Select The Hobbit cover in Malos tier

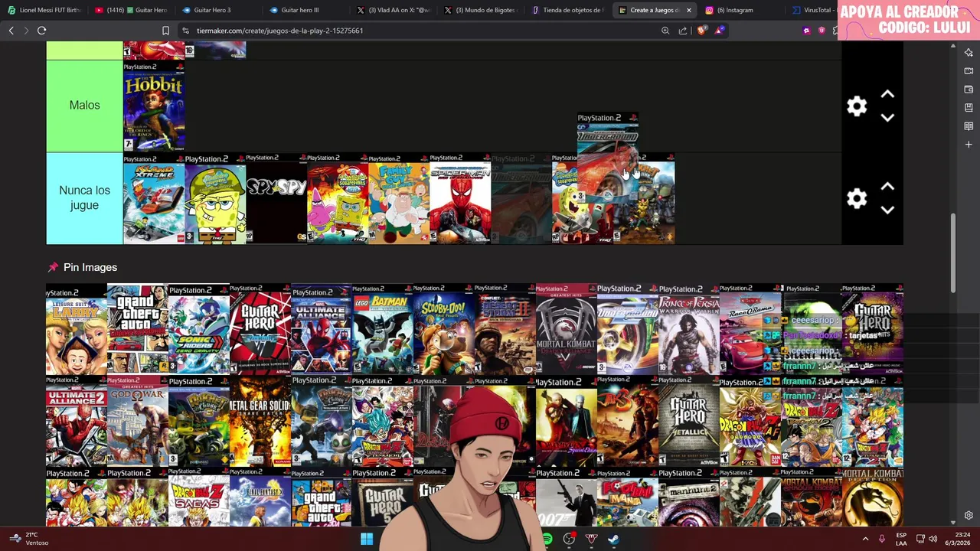[154, 106]
